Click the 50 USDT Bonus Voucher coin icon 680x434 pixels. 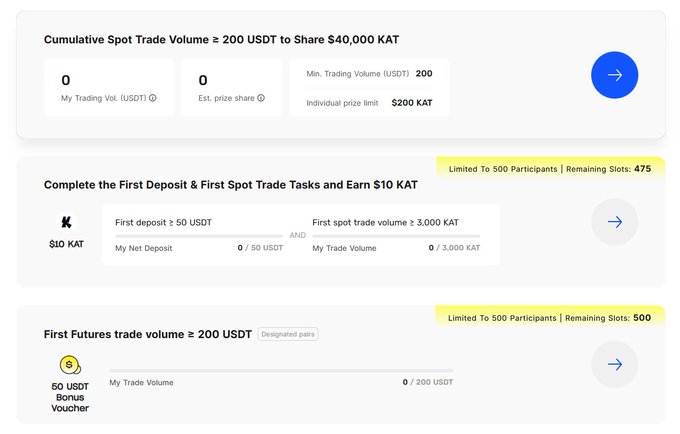(70, 364)
